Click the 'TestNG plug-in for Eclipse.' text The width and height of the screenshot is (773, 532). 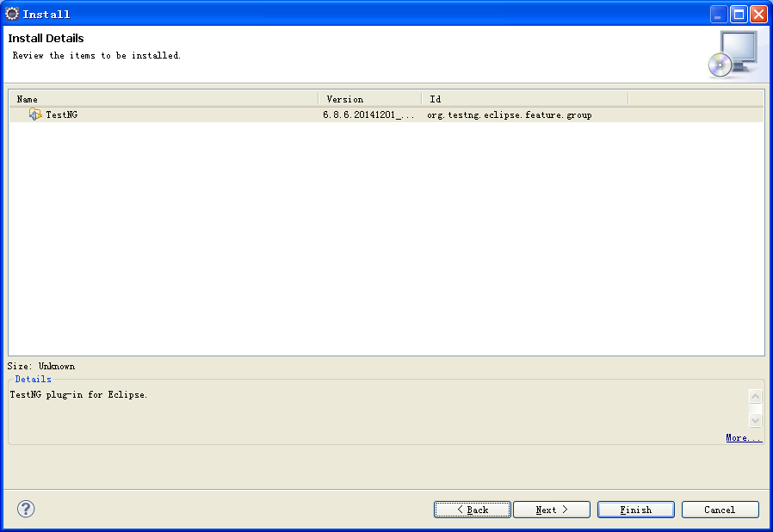(x=79, y=394)
